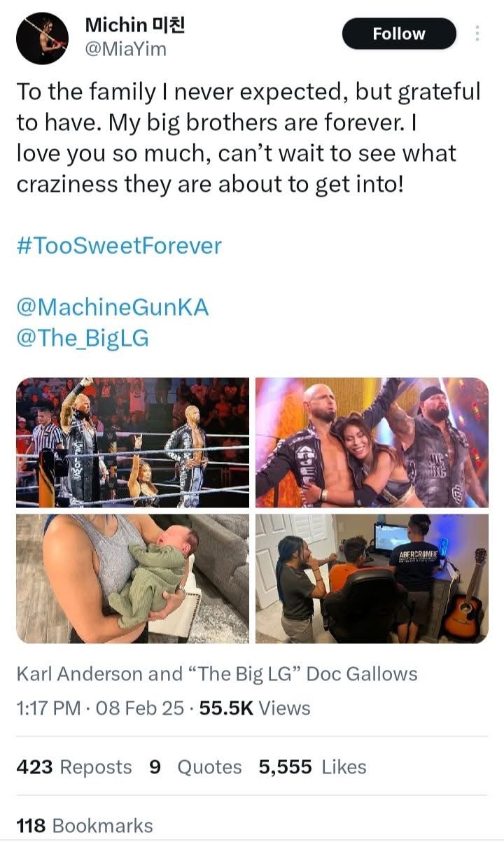Screen dimensions: 504x842
Task: Open the #TooSweetForever hashtag
Action: click(x=118, y=246)
